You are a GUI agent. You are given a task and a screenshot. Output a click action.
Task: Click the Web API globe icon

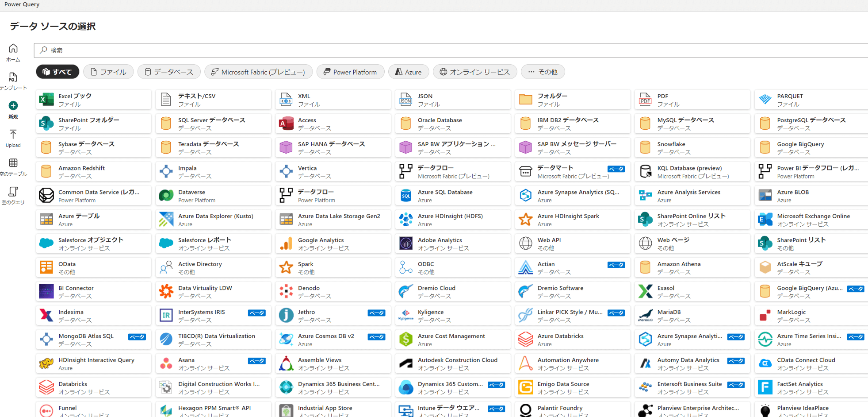coord(526,243)
